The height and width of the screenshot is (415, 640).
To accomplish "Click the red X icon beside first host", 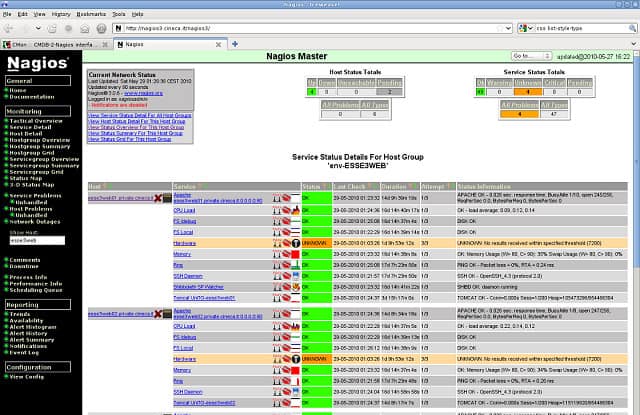I will point(158,198).
